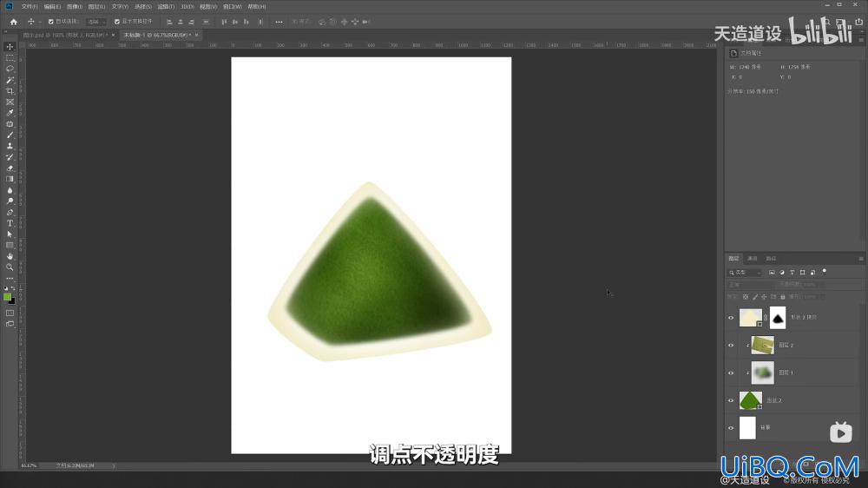Open layer filter type dropdown
Viewport: 868px width, 488px height.
[x=745, y=273]
